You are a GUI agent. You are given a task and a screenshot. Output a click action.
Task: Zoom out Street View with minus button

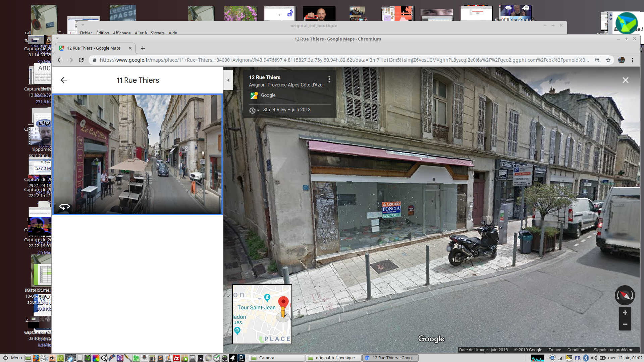625,324
